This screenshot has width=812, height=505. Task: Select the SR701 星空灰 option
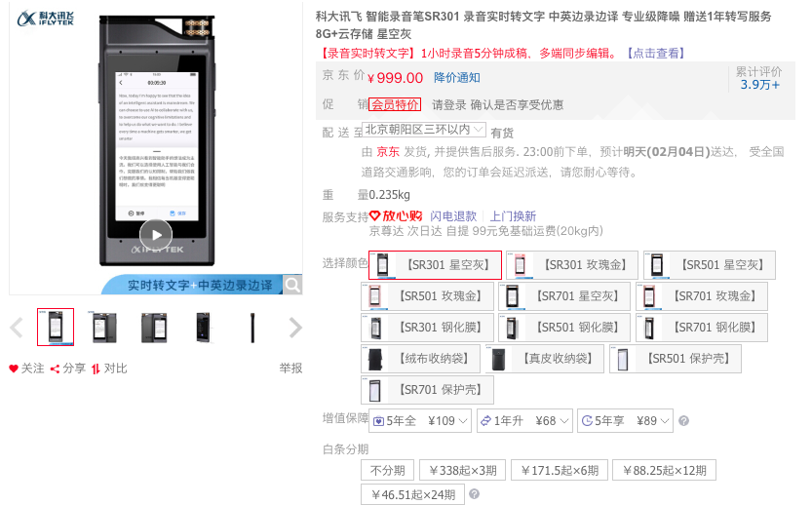click(x=564, y=296)
